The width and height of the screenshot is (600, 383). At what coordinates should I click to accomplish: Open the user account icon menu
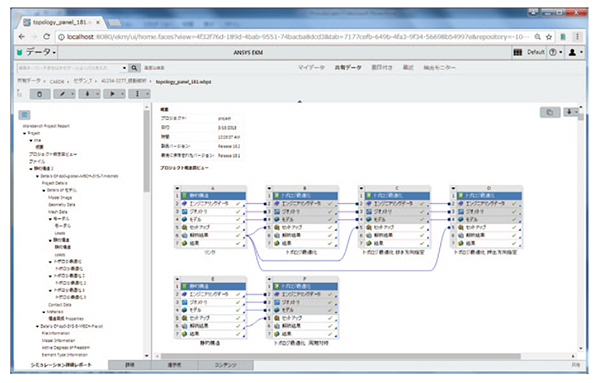pos(575,52)
